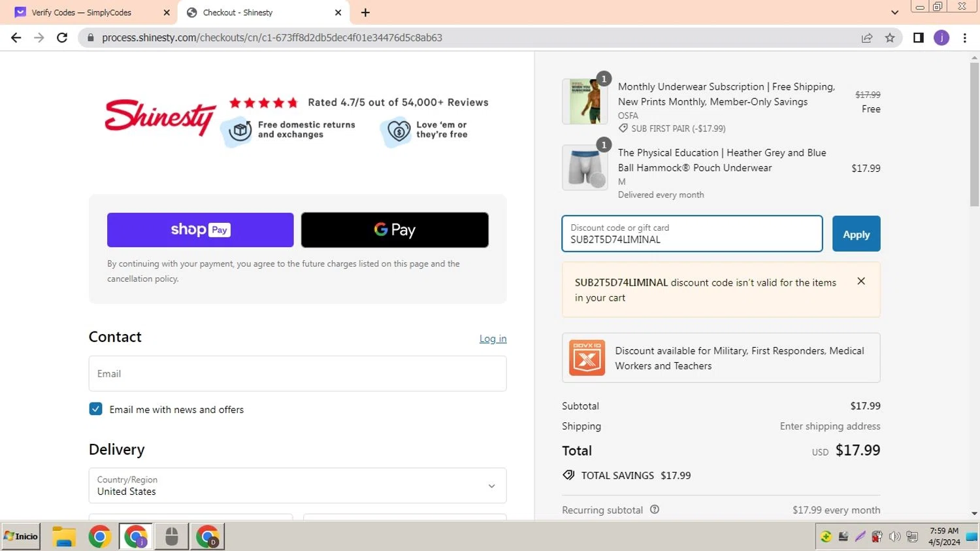Click the Total $17.99 amount
This screenshot has width=980, height=551.
[858, 450]
